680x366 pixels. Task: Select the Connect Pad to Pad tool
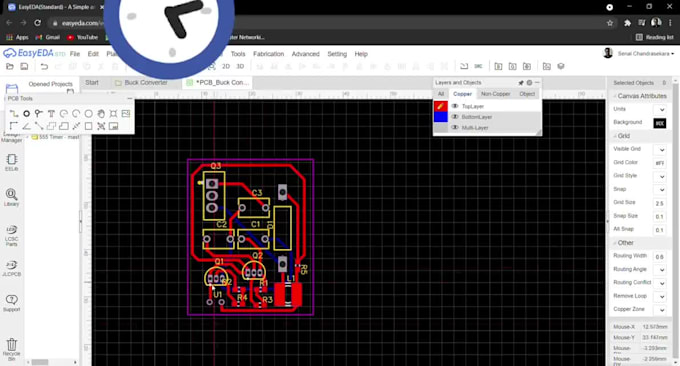pyautogui.click(x=39, y=126)
